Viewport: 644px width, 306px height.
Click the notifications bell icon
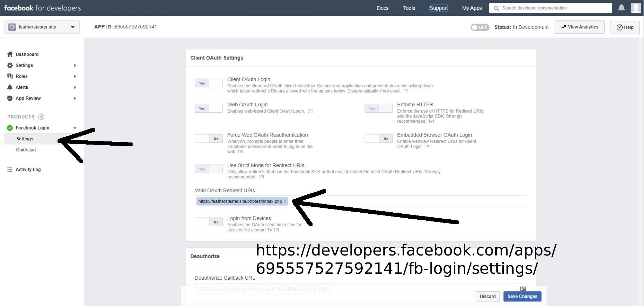click(621, 8)
